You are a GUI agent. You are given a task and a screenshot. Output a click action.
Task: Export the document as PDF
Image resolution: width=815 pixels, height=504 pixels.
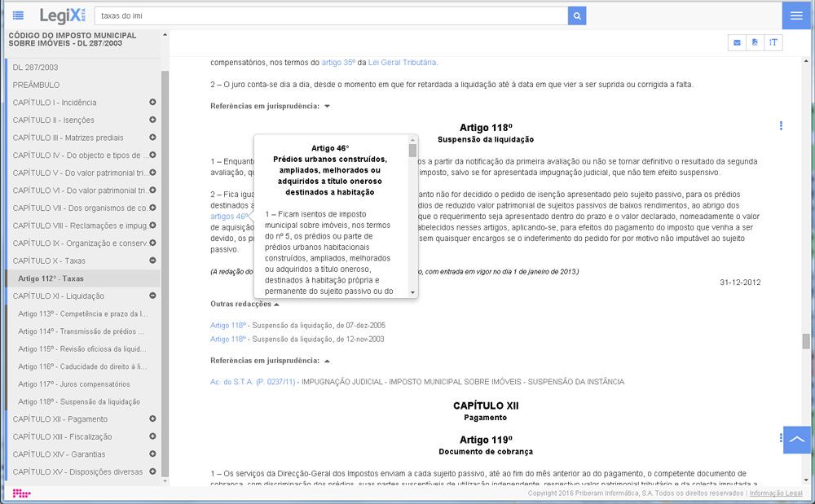click(x=756, y=42)
